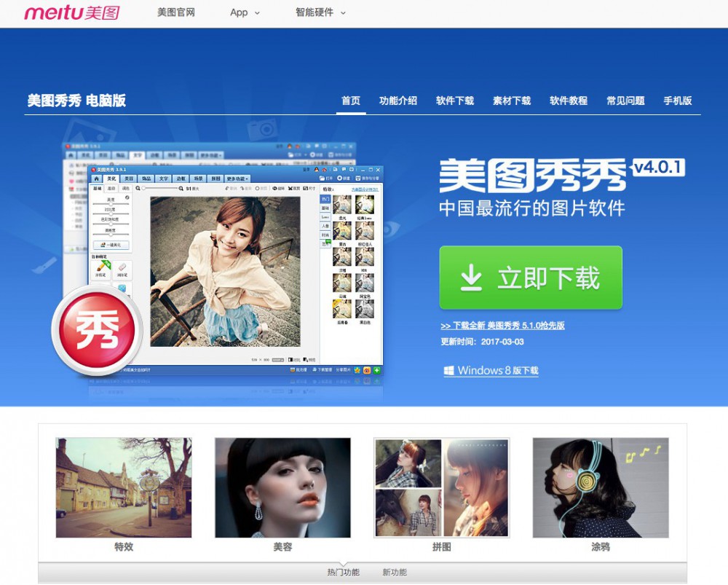The image size is (728, 585).
Task: Click the red 秀 app icon
Action: pos(95,331)
